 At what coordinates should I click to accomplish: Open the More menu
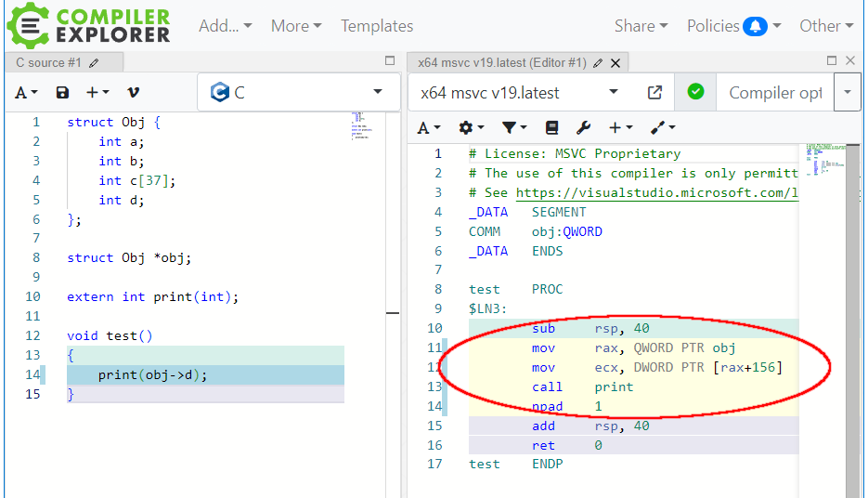[296, 26]
